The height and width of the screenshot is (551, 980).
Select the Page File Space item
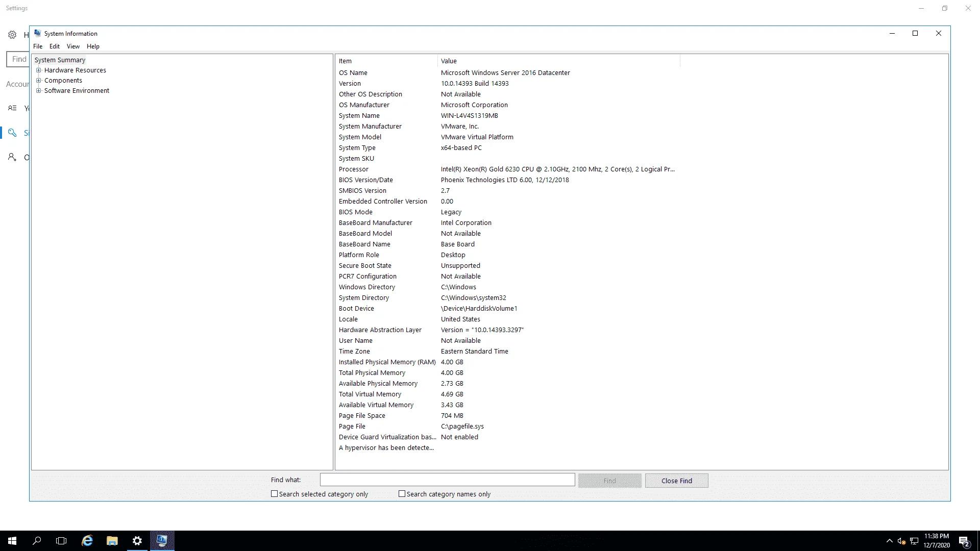click(x=362, y=416)
